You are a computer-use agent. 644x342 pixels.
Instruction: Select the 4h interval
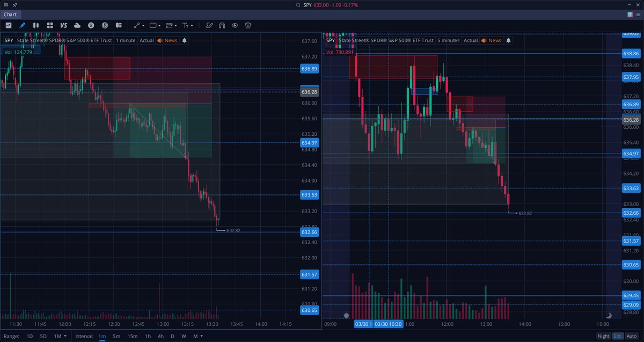pos(160,336)
